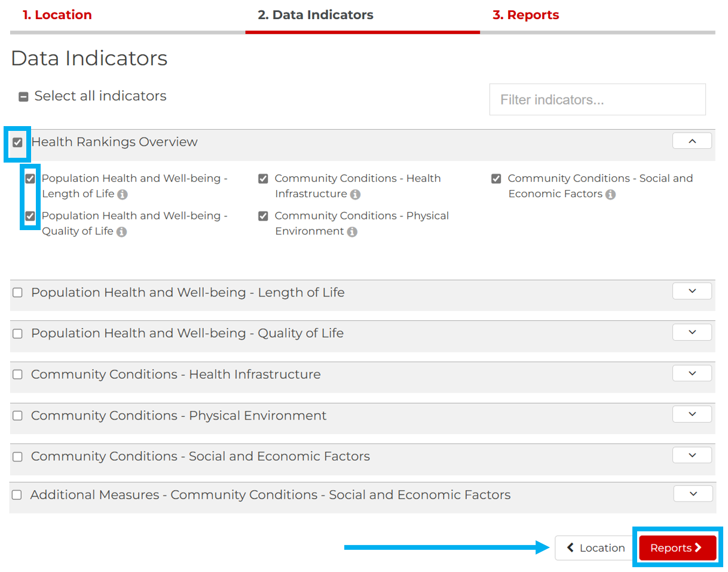Go back with the Location button
Image resolution: width=728 pixels, height=572 pixels.
(595, 548)
